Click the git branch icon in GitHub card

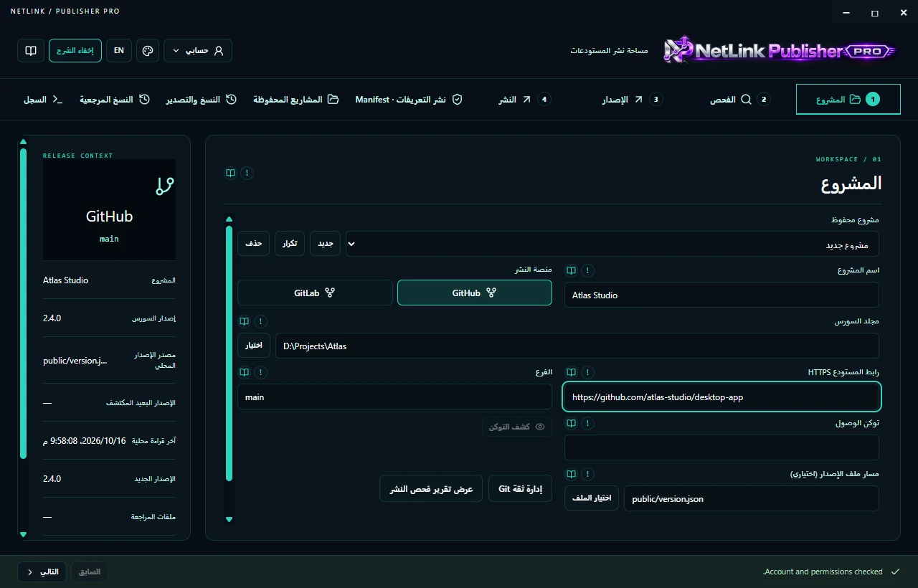[165, 186]
